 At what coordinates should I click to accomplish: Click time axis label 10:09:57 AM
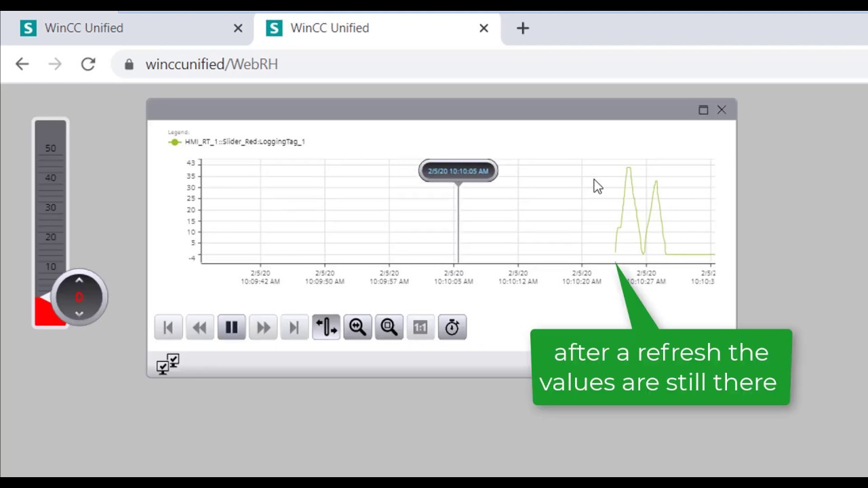tap(389, 277)
